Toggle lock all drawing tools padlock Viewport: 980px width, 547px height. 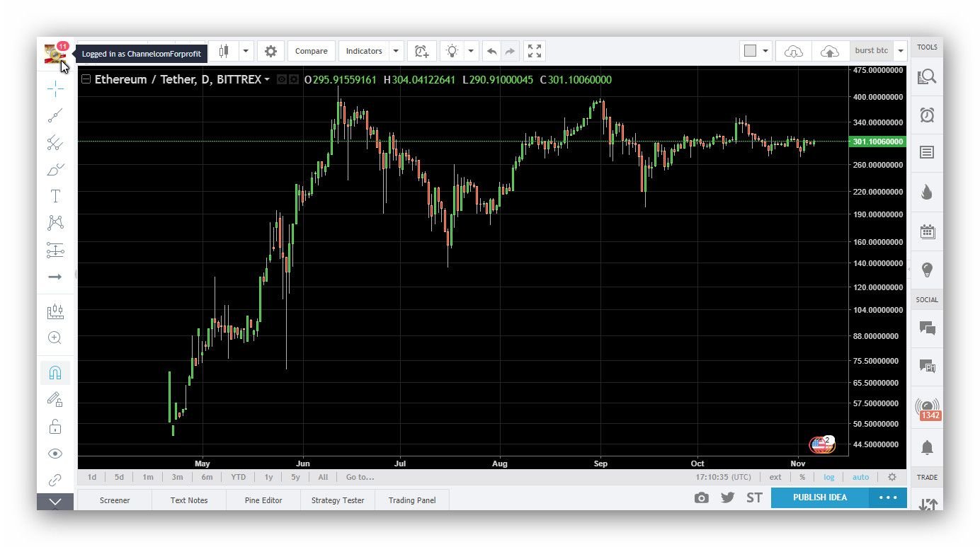pyautogui.click(x=55, y=427)
